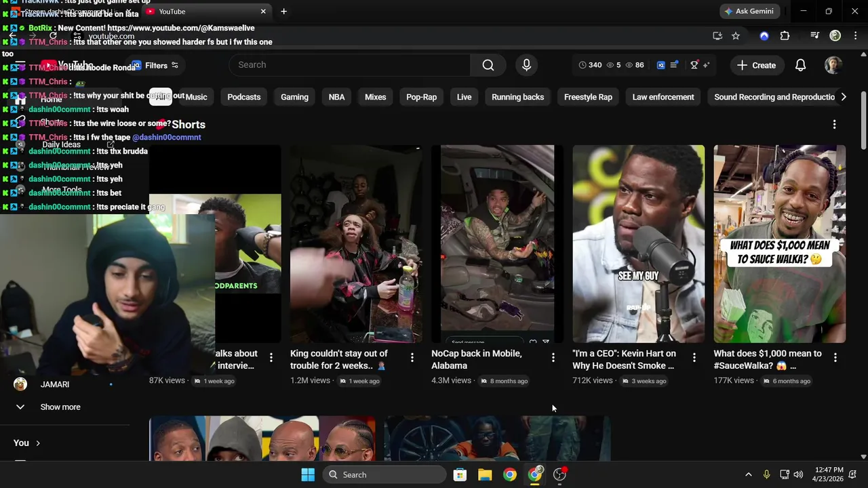Show hidden system tray icons
The height and width of the screenshot is (488, 868).
[x=749, y=474]
